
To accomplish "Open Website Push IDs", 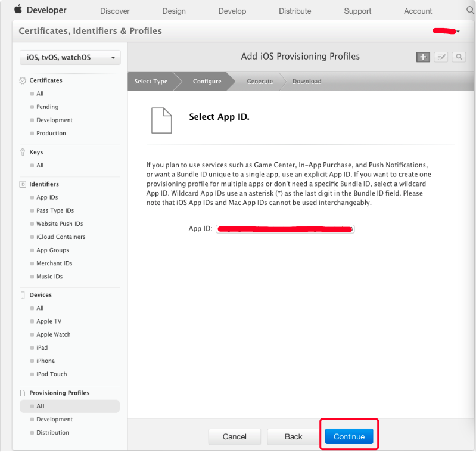I will 60,224.
